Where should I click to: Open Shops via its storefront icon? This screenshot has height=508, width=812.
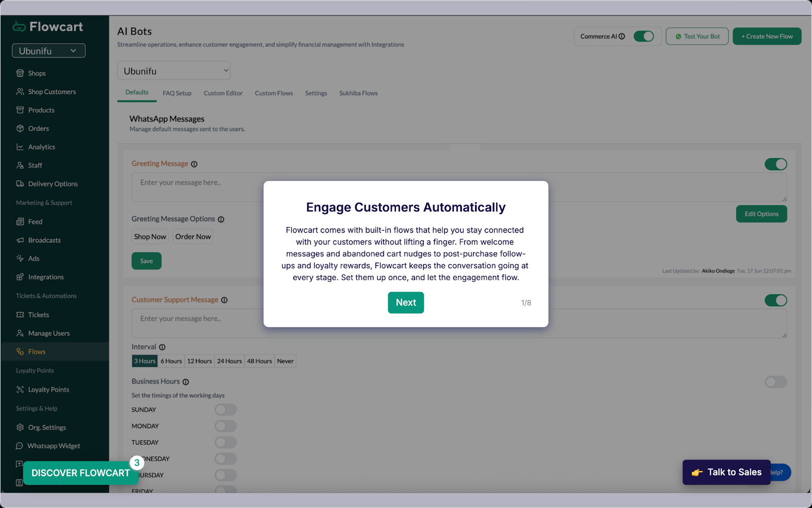pos(20,73)
